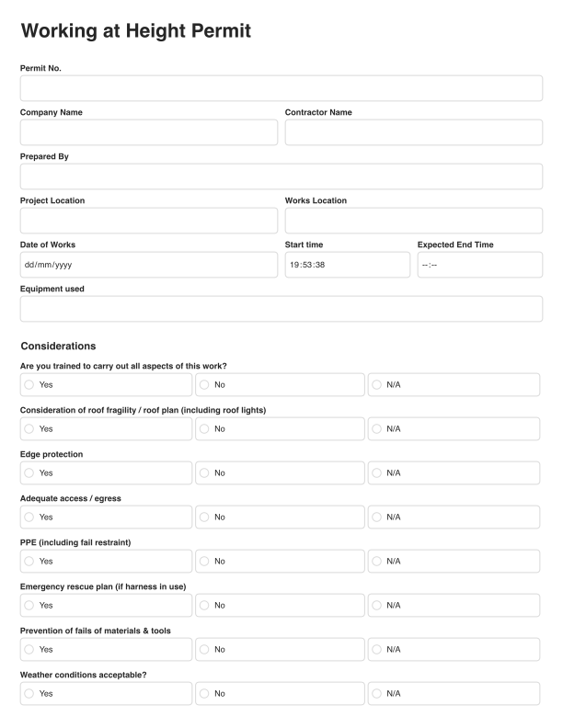The height and width of the screenshot is (728, 563).
Task: Choose No for PPE including fall restraint
Action: 204,561
